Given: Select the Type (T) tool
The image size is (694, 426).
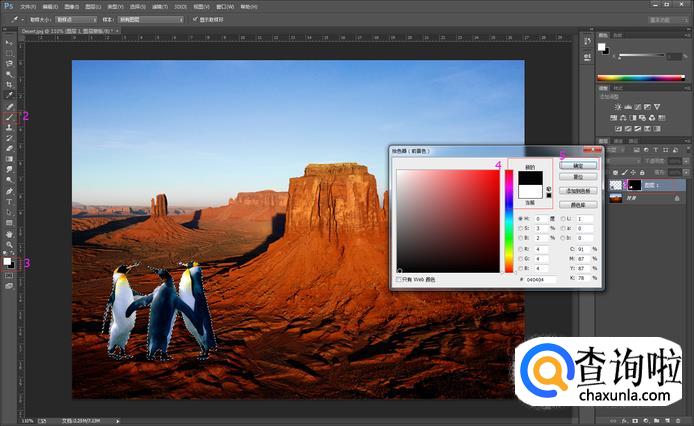Looking at the screenshot, I should click(10, 201).
